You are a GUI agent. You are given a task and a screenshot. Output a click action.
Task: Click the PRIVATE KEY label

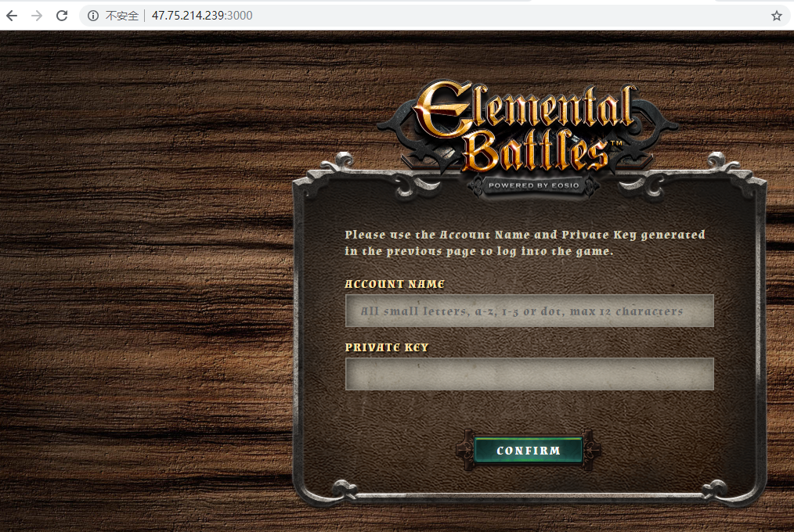tap(386, 347)
